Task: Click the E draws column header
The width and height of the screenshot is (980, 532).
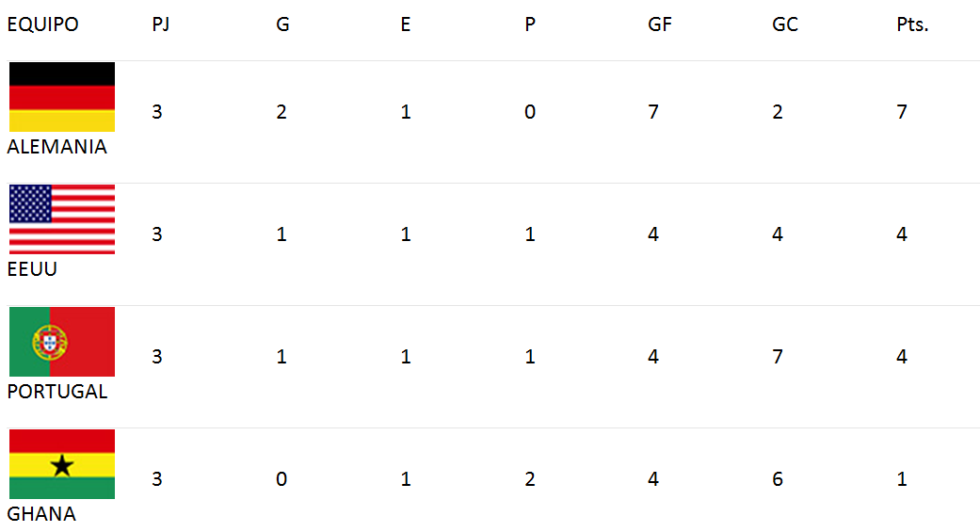Action: (406, 24)
